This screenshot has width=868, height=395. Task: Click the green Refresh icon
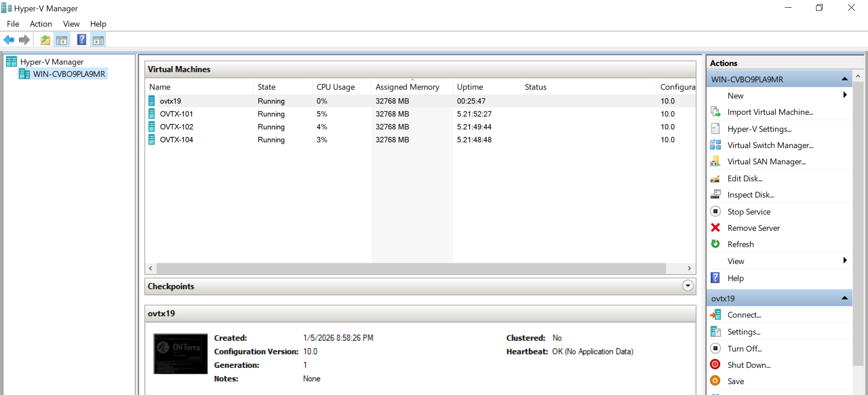point(715,244)
